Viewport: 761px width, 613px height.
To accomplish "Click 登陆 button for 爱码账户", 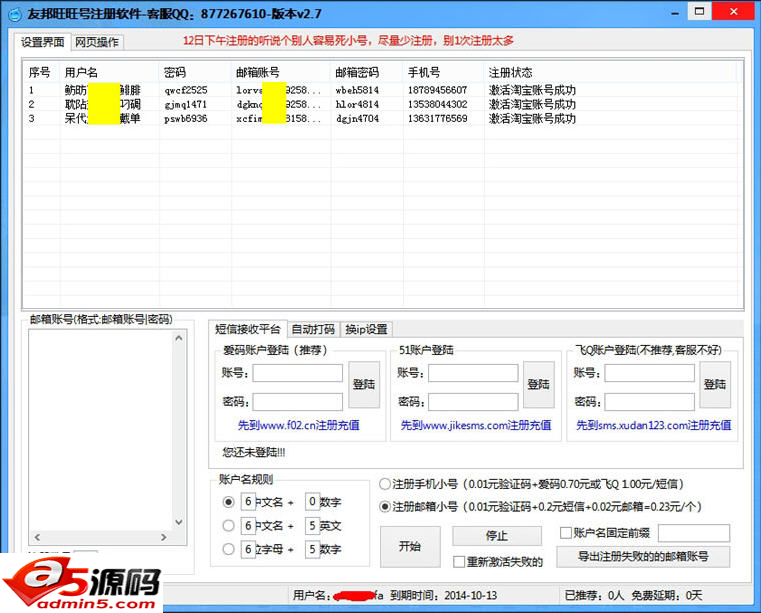I will click(x=364, y=384).
